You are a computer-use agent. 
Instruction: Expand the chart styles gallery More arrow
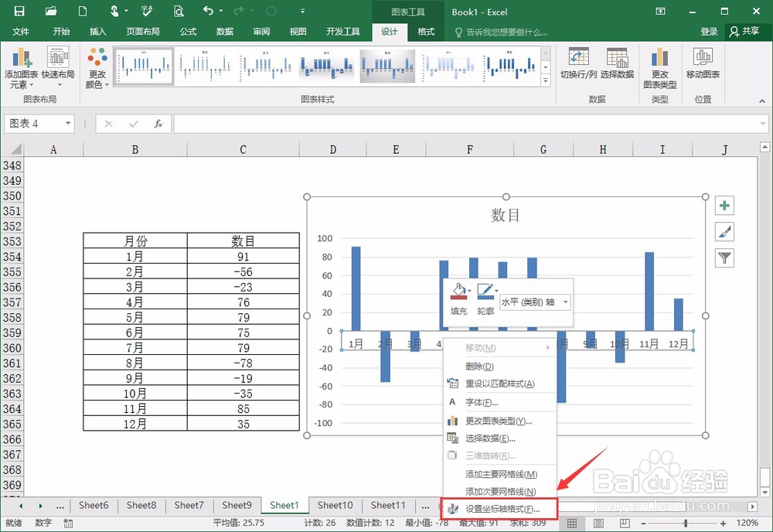click(545, 80)
